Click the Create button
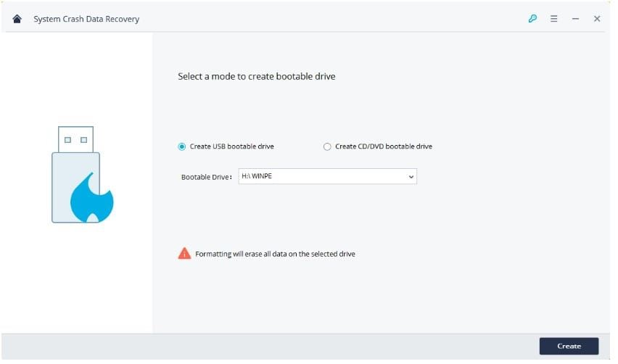This screenshot has width=618, height=364. click(x=569, y=347)
